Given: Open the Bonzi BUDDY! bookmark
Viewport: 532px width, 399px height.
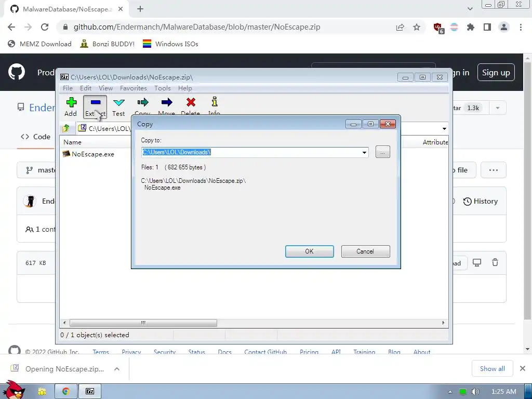Looking at the screenshot, I should pyautogui.click(x=107, y=44).
